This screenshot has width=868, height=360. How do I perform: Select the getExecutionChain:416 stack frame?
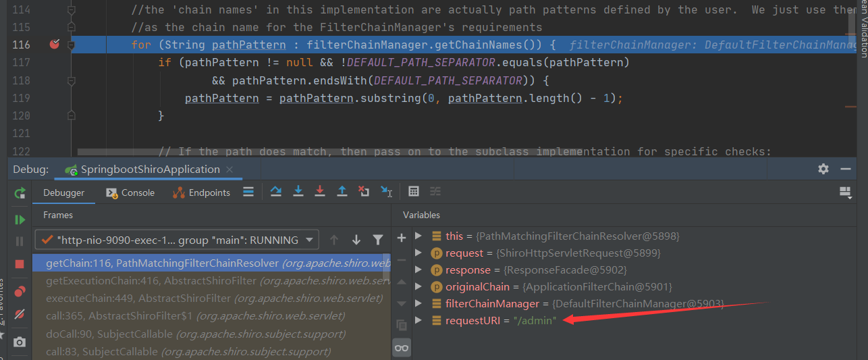152,280
